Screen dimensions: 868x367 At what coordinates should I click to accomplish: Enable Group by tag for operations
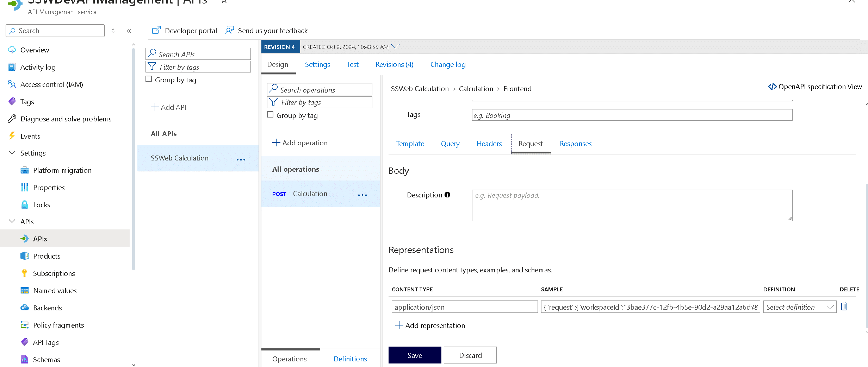(270, 114)
